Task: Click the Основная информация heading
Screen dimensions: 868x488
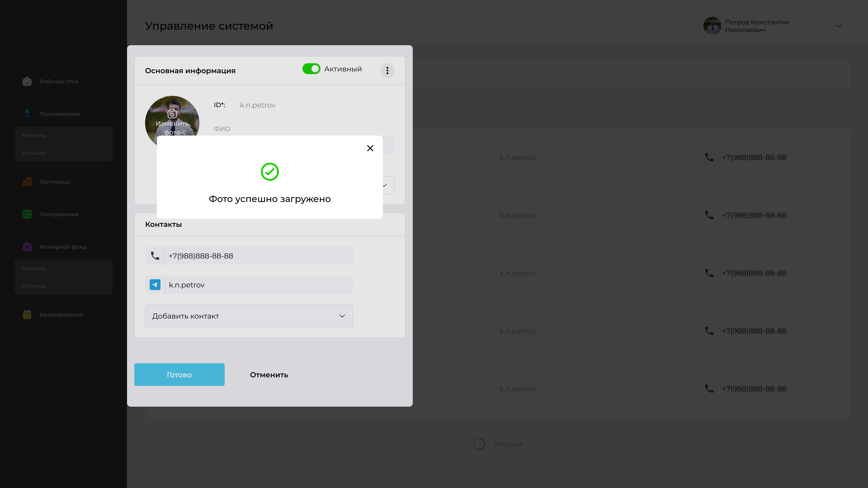Action: coord(190,71)
